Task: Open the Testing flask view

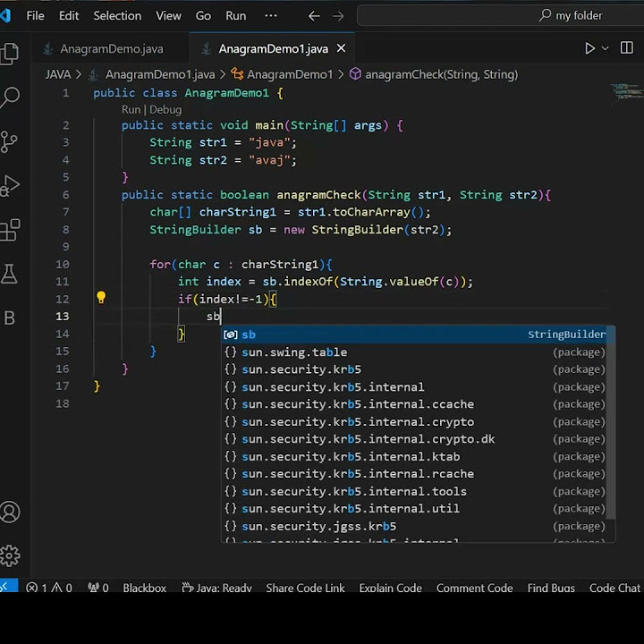Action: click(x=9, y=274)
